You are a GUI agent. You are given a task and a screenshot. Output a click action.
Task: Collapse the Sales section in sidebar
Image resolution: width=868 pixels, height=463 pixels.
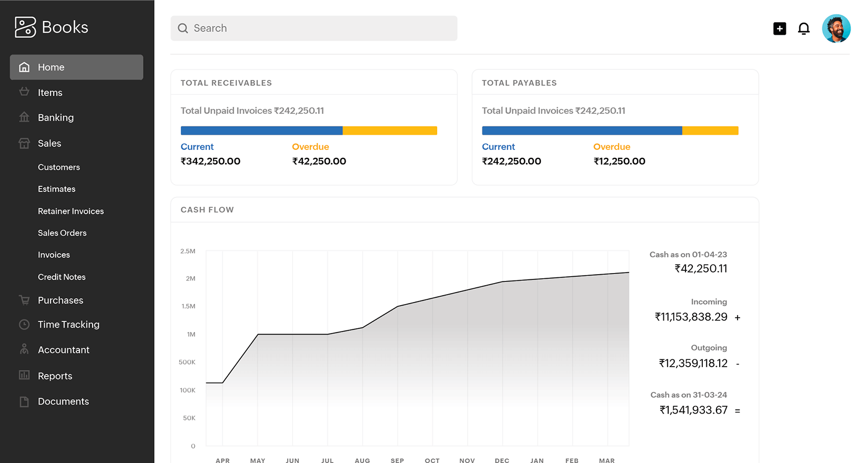click(x=49, y=143)
